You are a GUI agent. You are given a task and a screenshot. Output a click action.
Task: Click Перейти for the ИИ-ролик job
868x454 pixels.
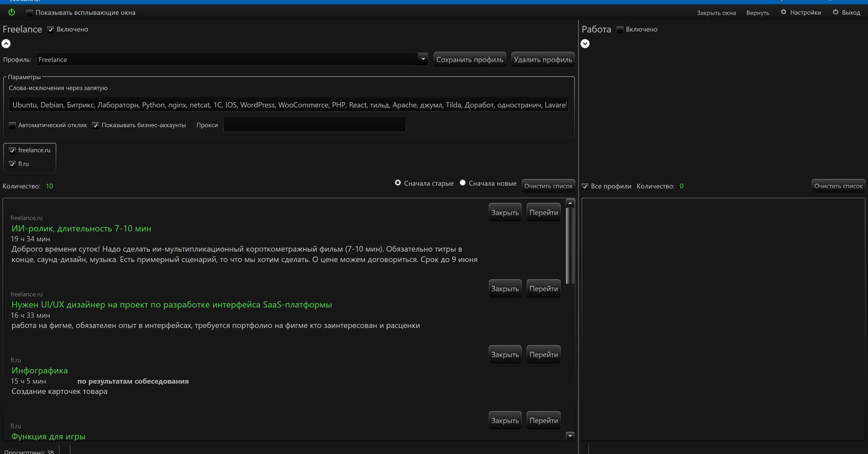544,213
